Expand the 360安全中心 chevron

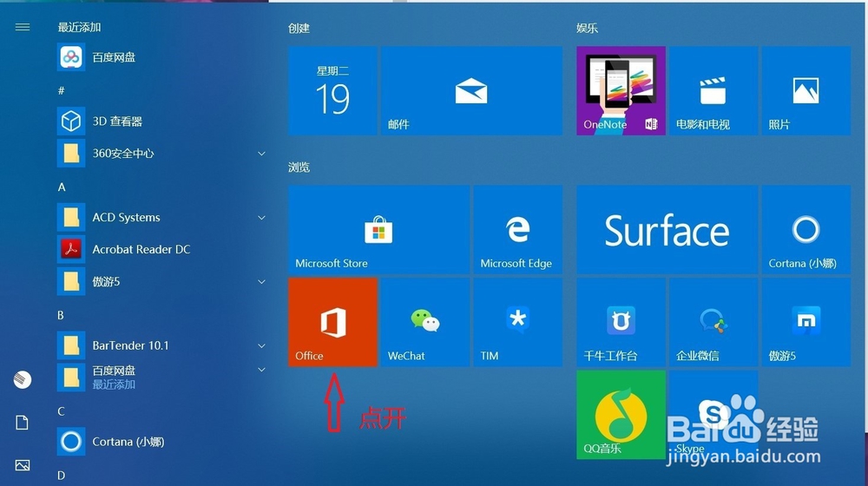pos(261,154)
